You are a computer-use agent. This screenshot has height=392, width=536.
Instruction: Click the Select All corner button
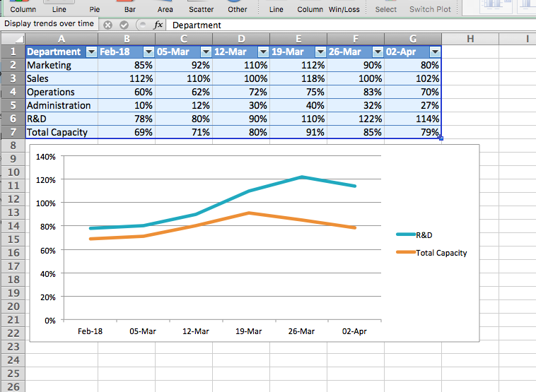[13, 39]
